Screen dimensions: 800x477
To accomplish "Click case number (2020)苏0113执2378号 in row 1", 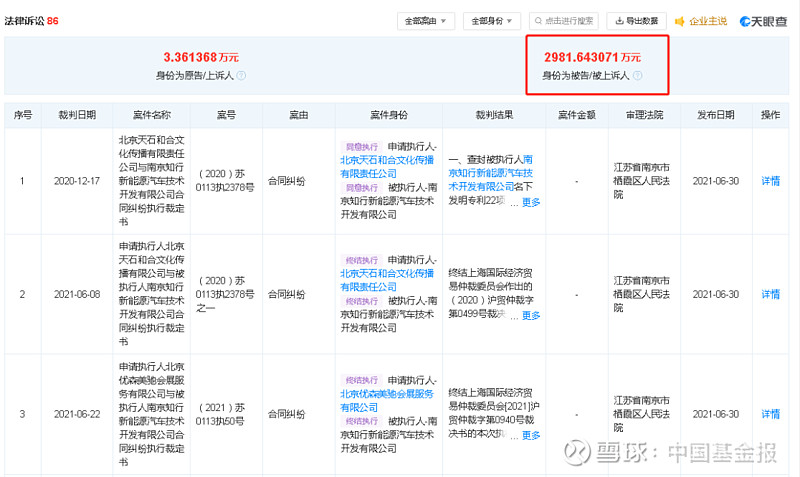I will tap(225, 181).
